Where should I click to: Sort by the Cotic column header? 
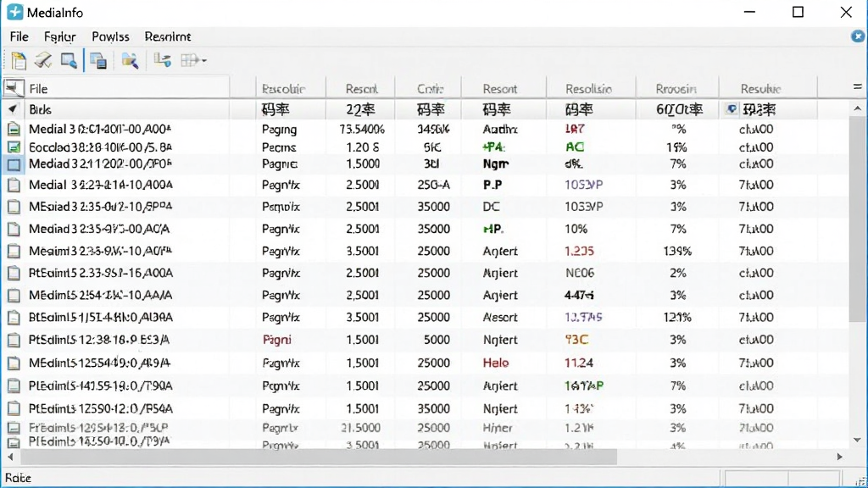pyautogui.click(x=428, y=88)
